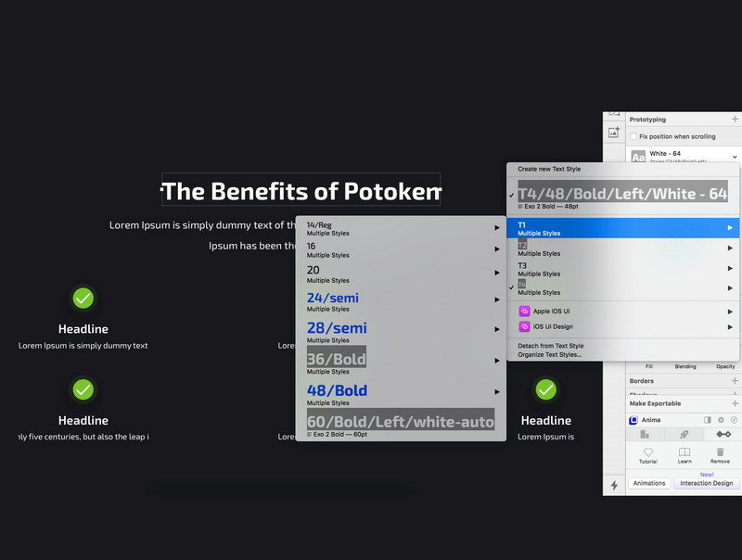Click the first 'Headline' text on canvas
This screenshot has width=742, height=560.
click(x=83, y=329)
